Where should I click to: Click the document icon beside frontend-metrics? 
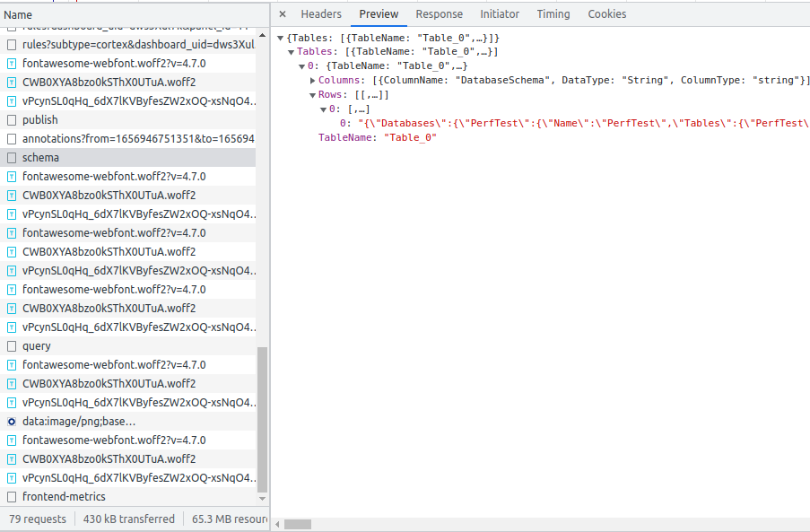11,496
